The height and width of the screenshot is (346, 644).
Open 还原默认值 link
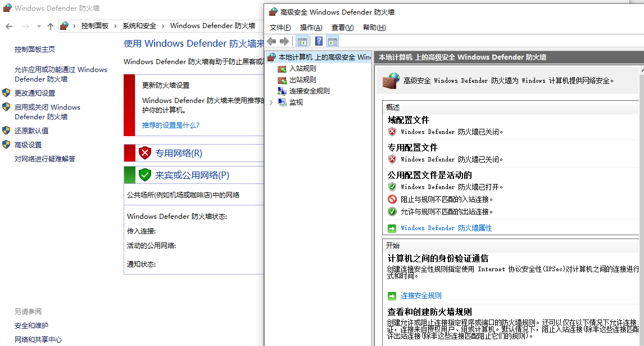[31, 131]
